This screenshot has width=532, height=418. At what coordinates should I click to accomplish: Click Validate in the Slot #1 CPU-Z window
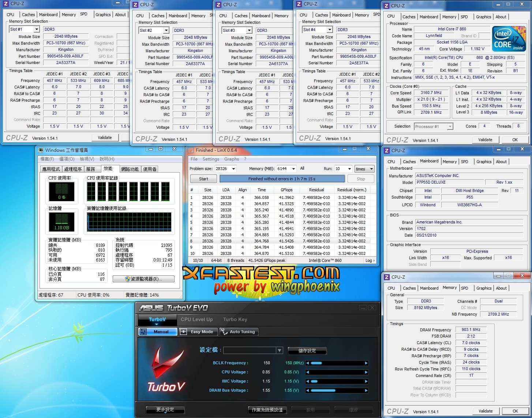tap(105, 138)
